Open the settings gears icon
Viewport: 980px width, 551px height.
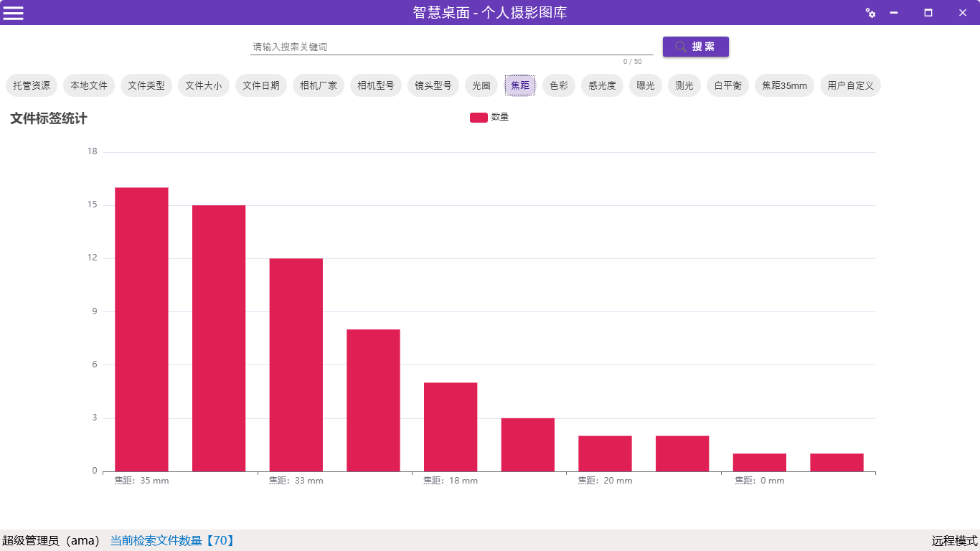pyautogui.click(x=870, y=13)
